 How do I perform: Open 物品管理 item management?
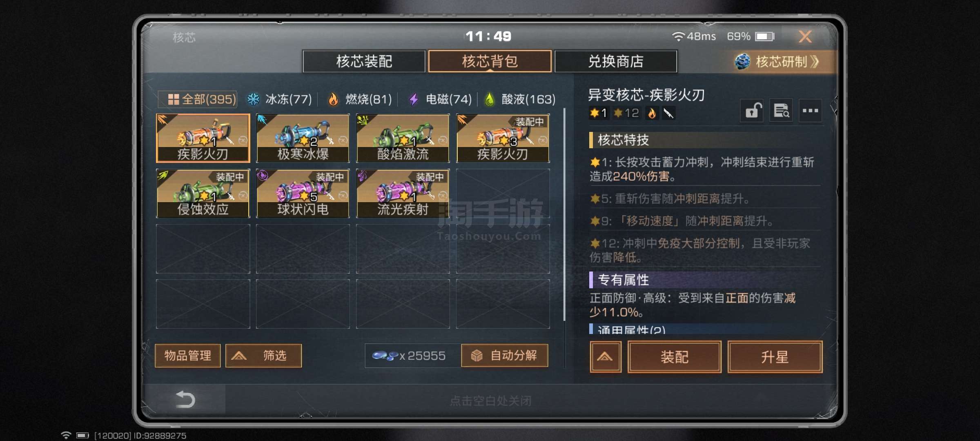click(188, 356)
